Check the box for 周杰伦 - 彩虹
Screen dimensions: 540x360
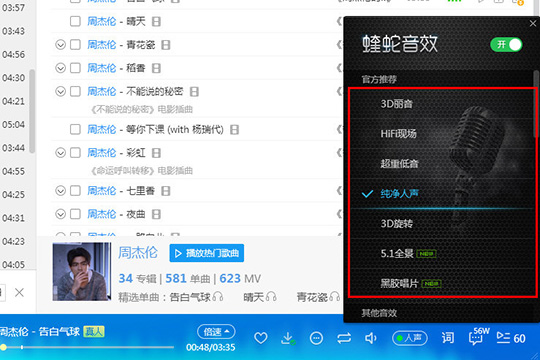pos(75,153)
